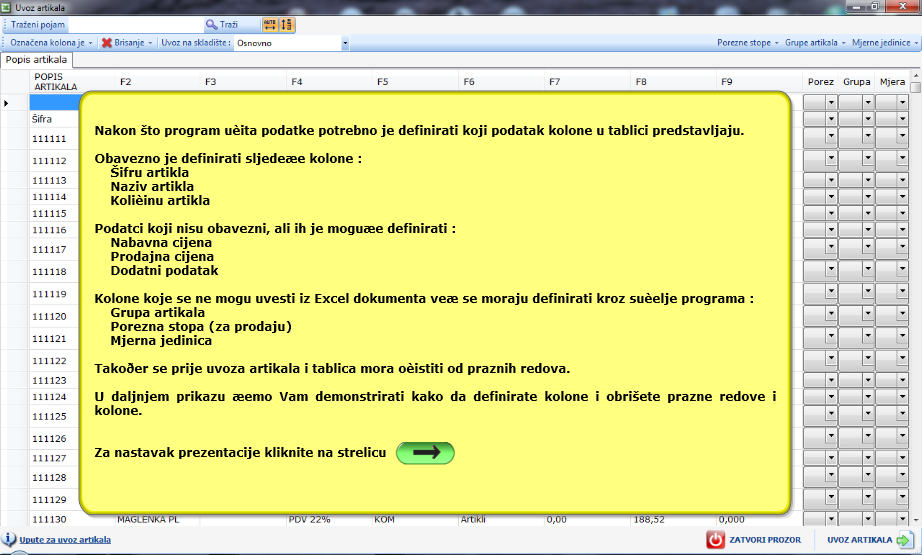Open Mjera dropdown in row 111113
The image size is (922, 555).
(903, 180)
